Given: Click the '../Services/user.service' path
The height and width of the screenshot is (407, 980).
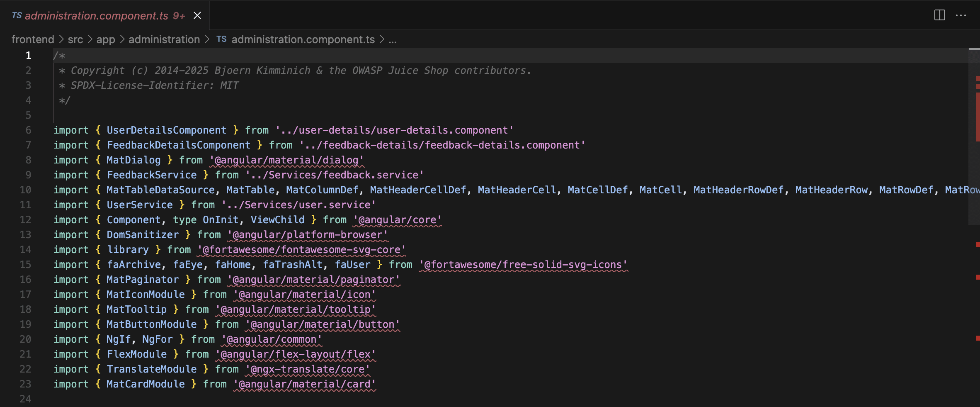Looking at the screenshot, I should pyautogui.click(x=298, y=205).
